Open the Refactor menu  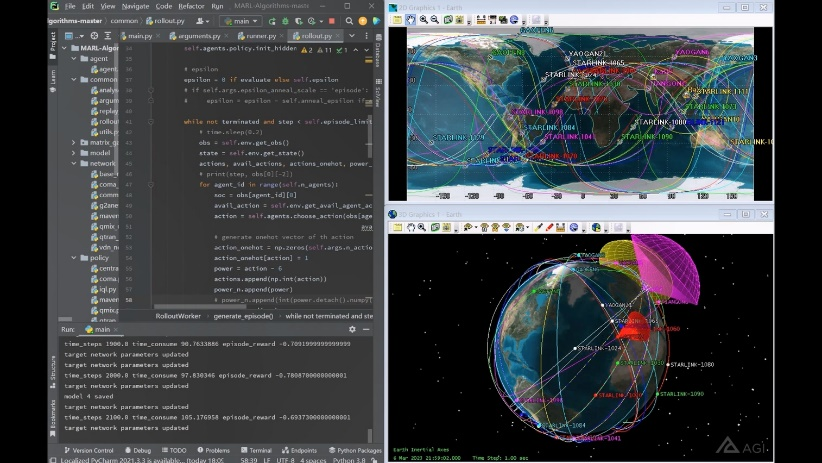(190, 6)
